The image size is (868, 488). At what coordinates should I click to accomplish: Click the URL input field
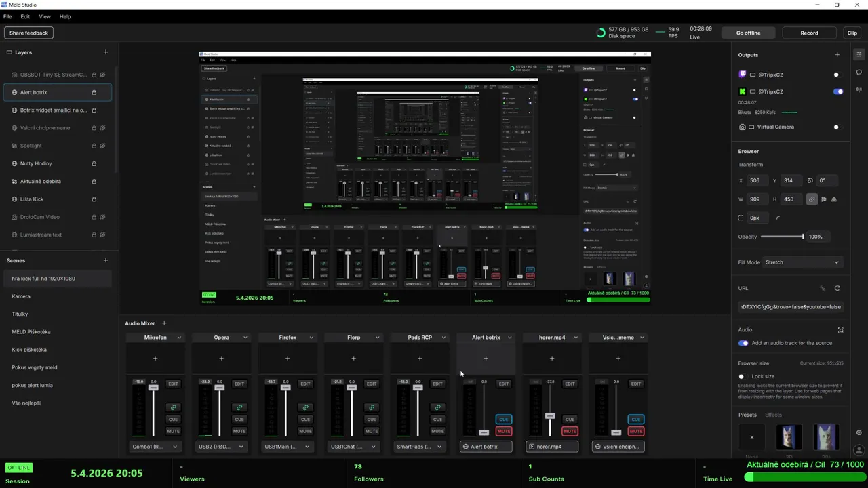coord(791,307)
